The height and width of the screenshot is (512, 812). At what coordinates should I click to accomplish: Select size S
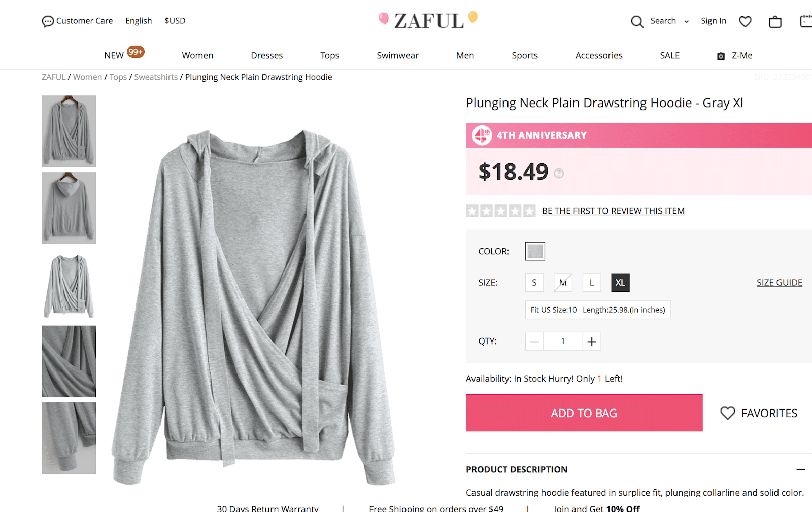pyautogui.click(x=534, y=283)
